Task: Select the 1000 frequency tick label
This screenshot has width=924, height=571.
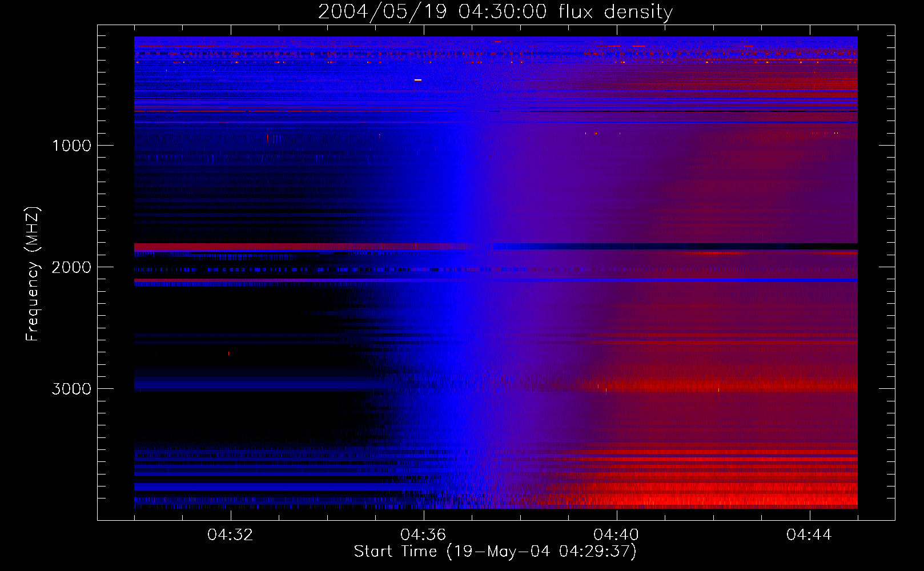Action: (71, 146)
